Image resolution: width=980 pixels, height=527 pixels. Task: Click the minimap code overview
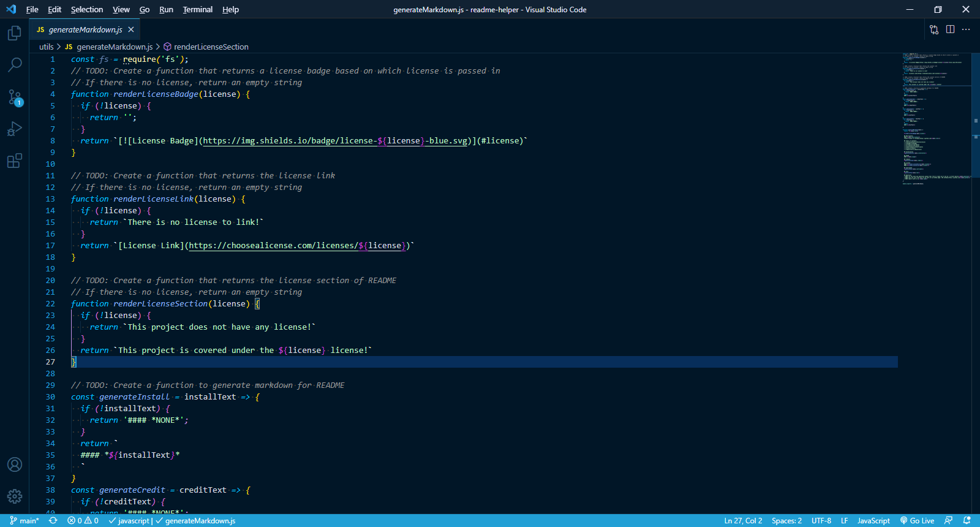point(936,118)
